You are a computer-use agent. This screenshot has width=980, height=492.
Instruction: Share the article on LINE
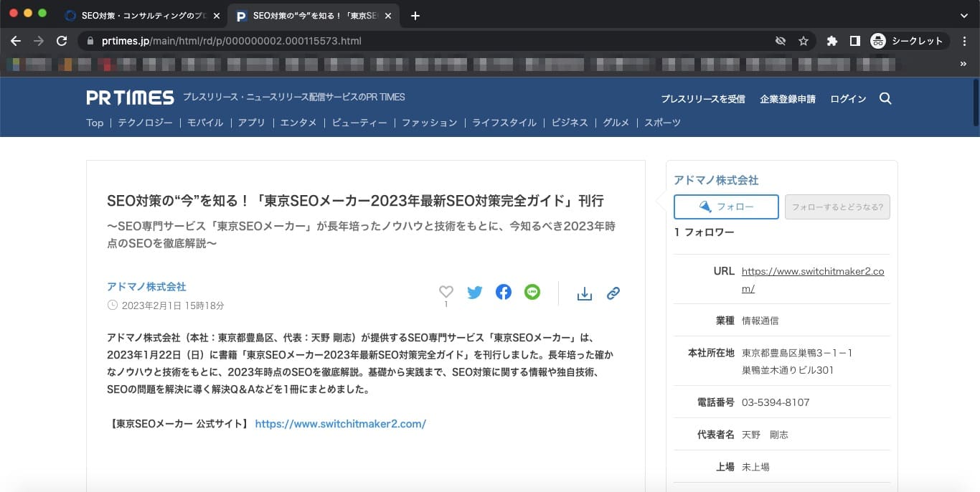coord(532,292)
